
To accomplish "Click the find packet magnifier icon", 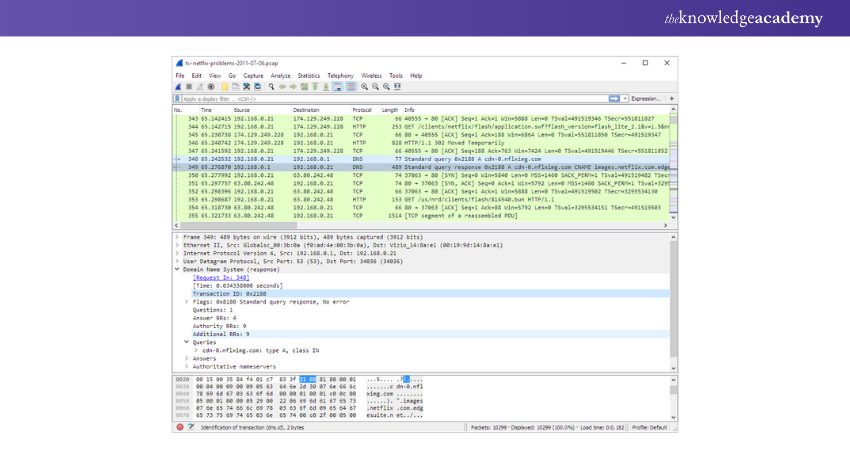I will (272, 87).
